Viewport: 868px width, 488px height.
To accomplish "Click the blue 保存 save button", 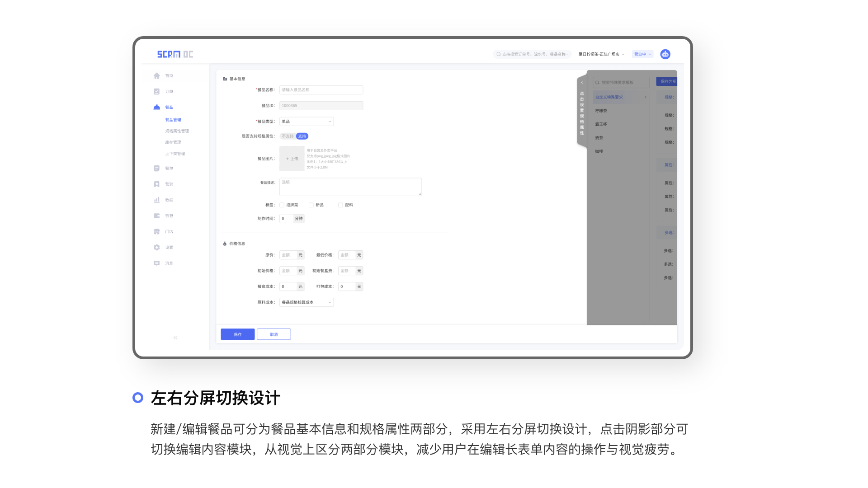I will [x=237, y=334].
